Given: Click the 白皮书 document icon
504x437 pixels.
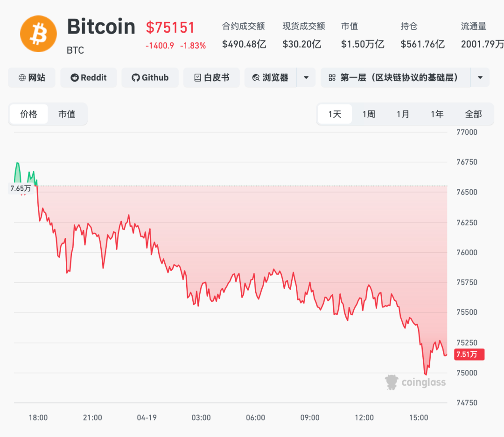Looking at the screenshot, I should coord(197,78).
